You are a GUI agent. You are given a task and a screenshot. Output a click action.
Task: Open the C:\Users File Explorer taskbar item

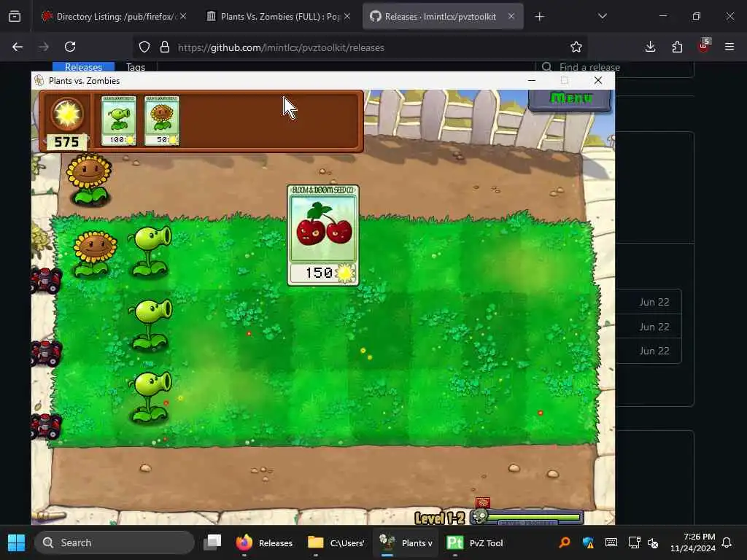pyautogui.click(x=336, y=542)
